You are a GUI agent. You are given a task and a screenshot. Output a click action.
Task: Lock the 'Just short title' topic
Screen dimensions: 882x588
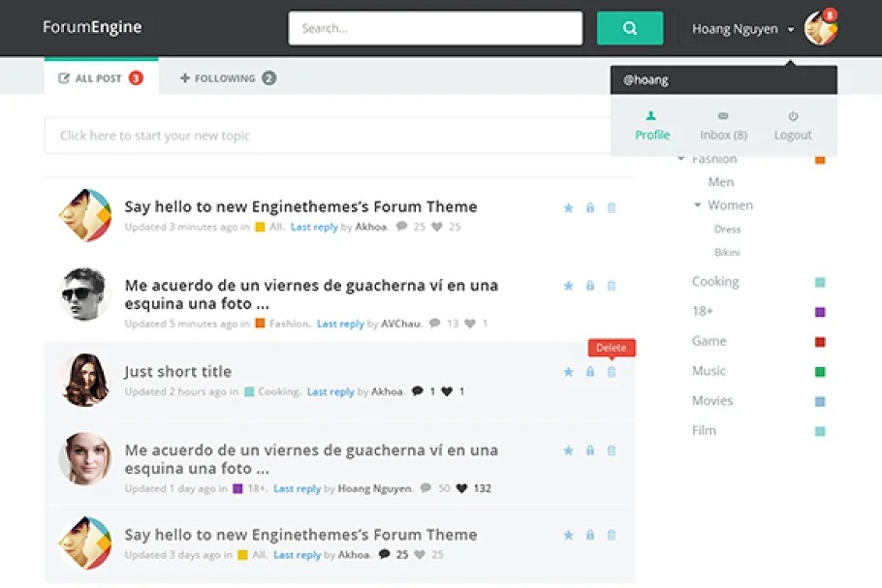click(x=590, y=372)
